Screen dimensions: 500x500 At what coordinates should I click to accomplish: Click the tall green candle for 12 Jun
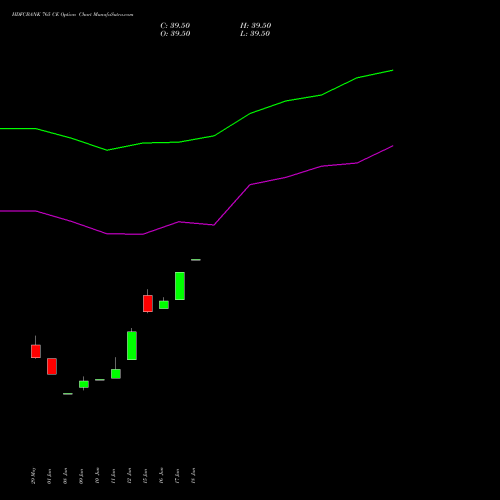(x=132, y=345)
